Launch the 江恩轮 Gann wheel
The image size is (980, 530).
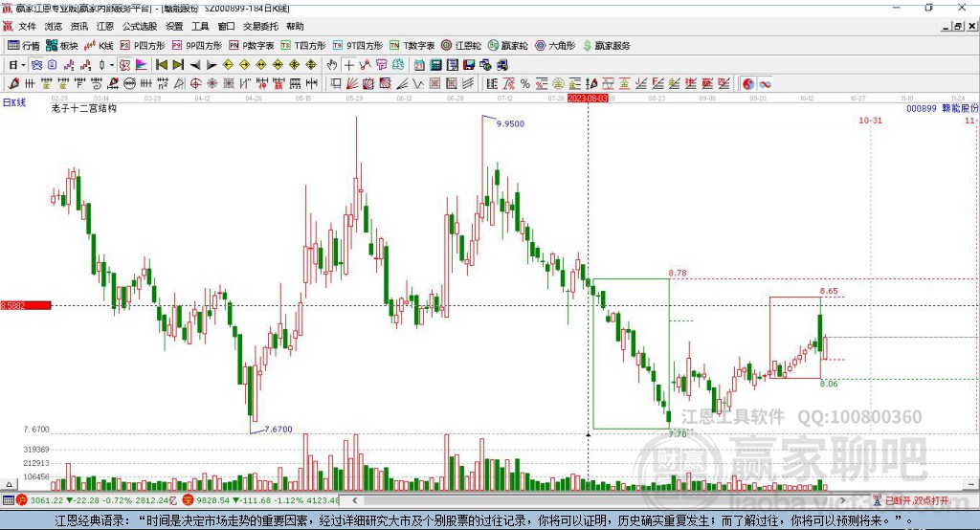461,46
